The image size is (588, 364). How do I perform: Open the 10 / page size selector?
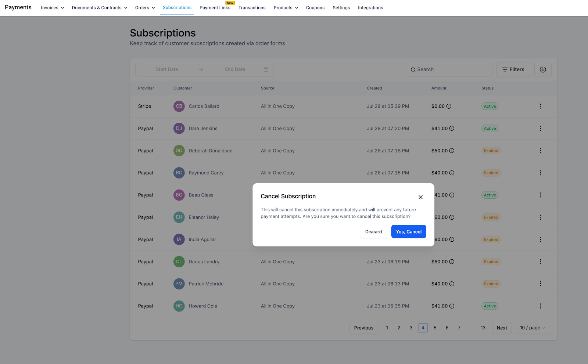coord(532,328)
